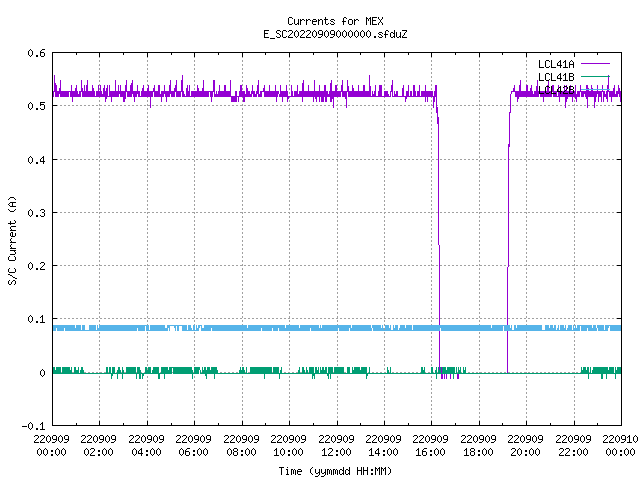Click the y-axis label 'S/C Current (A)'
The width and height of the screenshot is (640, 480).
pyautogui.click(x=12, y=240)
